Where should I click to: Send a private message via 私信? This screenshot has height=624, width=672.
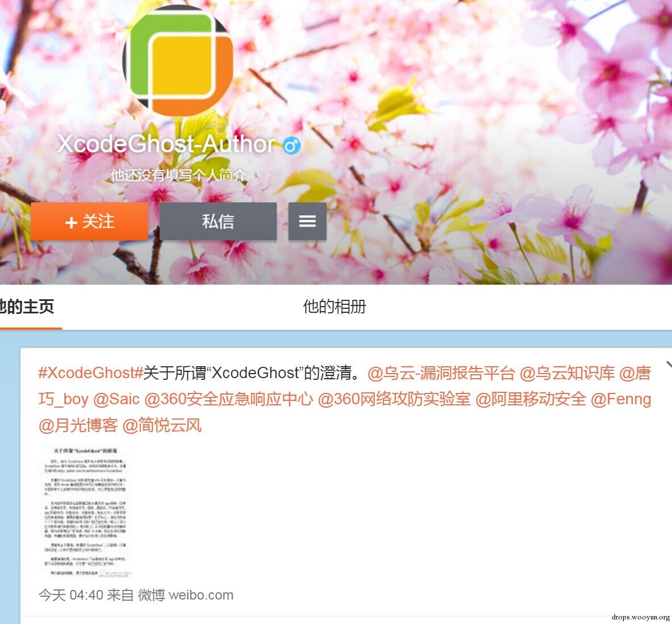click(218, 221)
